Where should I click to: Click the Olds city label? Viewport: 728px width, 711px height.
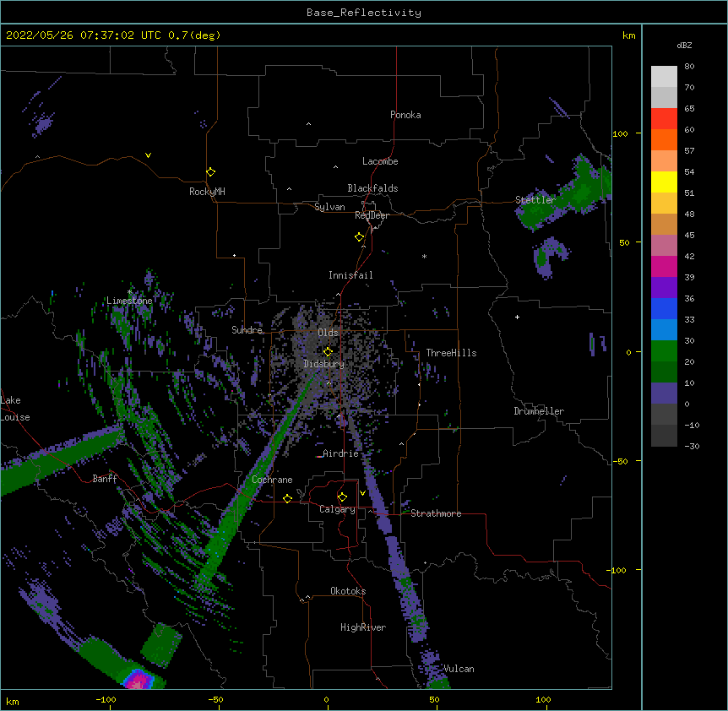click(328, 333)
